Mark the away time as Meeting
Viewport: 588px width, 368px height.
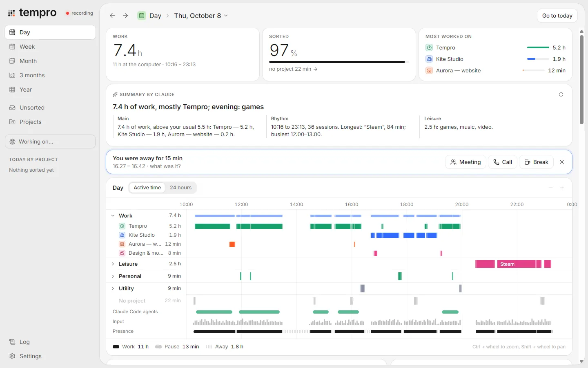click(465, 162)
